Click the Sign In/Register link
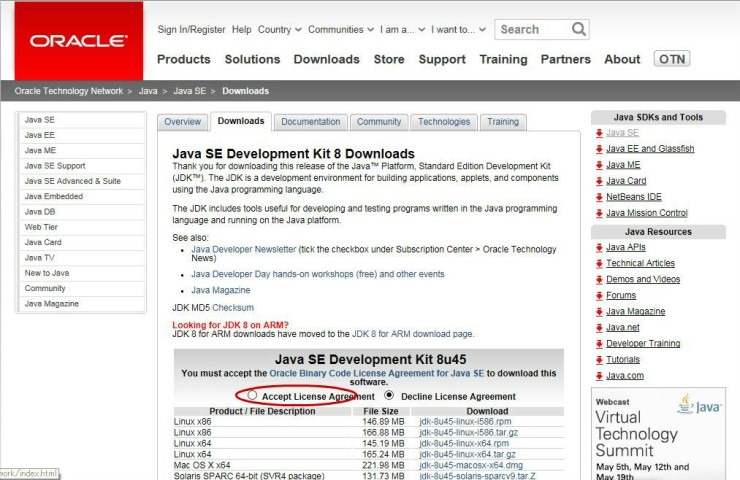This screenshot has height=480, width=740. tap(191, 29)
